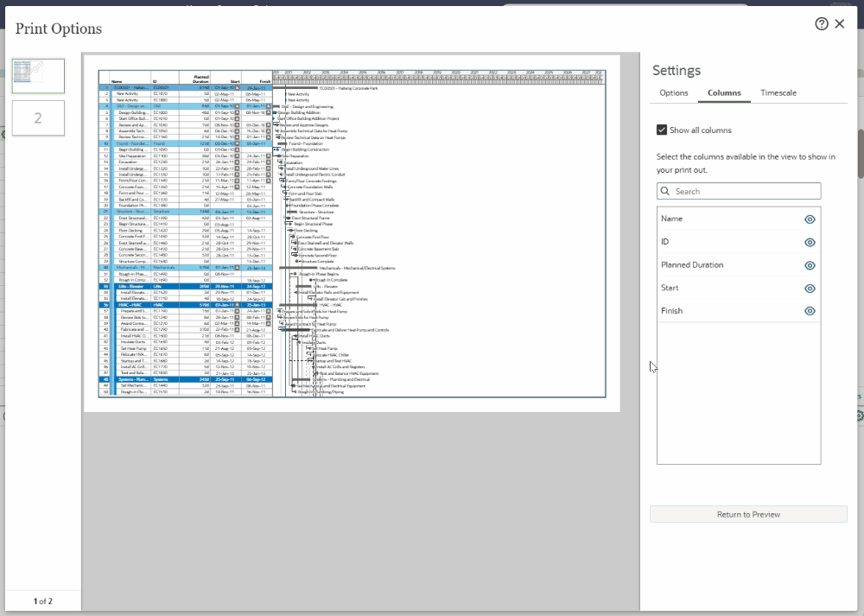This screenshot has height=616, width=864.
Task: Switch to the Options tab
Action: 674,93
